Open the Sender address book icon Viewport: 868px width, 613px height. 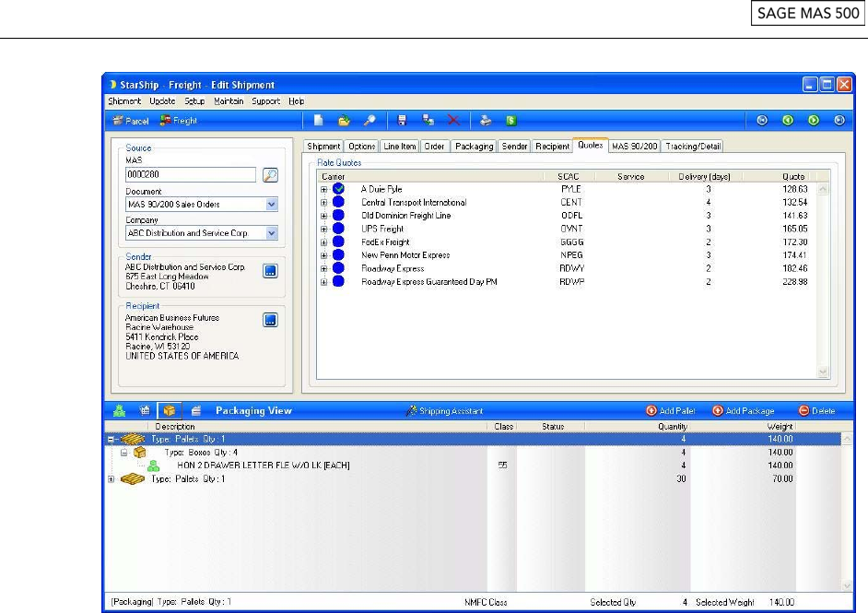tap(270, 271)
